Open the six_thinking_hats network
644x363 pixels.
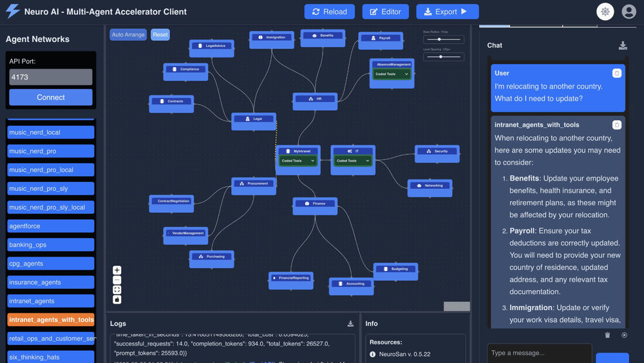pyautogui.click(x=50, y=357)
